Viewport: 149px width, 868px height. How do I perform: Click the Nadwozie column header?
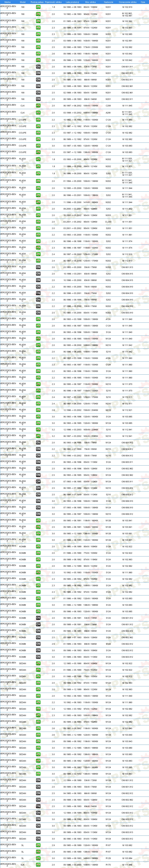[108, 2]
